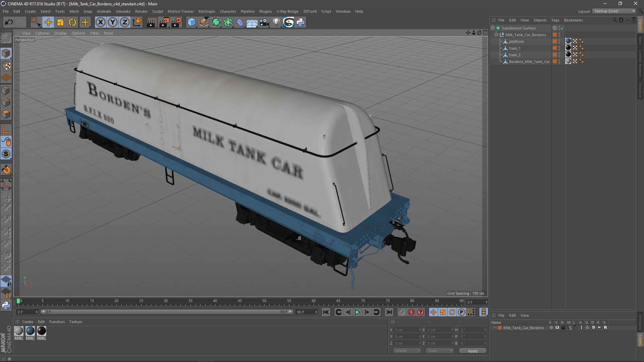
Task: Select the Move tool
Action: [48, 22]
